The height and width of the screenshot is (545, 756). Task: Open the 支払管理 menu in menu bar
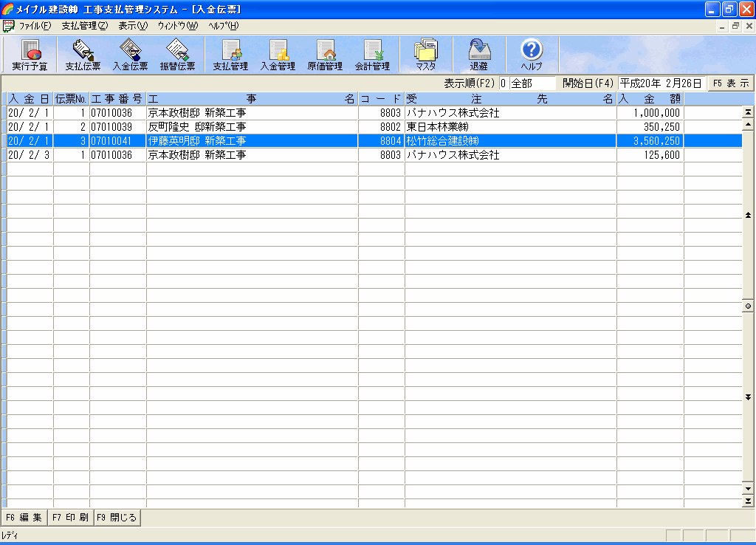tap(84, 25)
